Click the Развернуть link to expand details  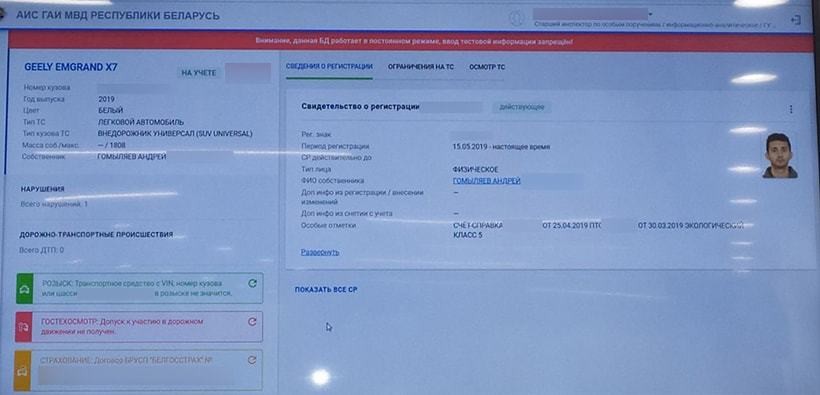coord(320,252)
